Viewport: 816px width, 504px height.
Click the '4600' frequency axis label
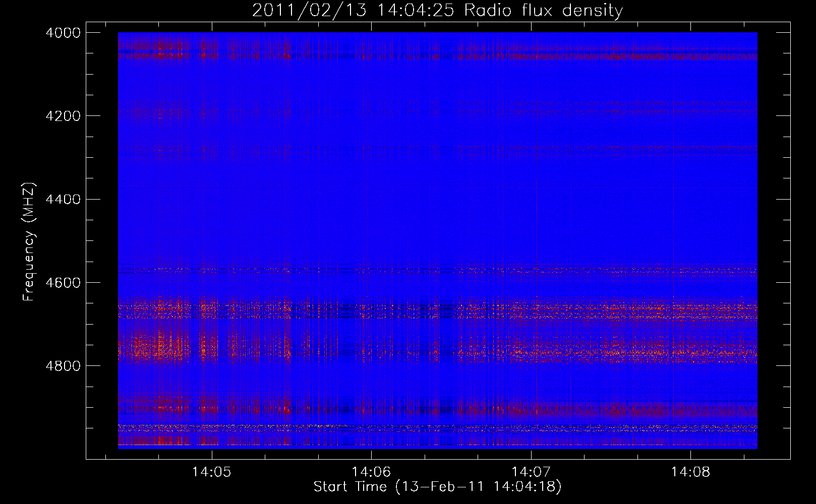coord(63,283)
